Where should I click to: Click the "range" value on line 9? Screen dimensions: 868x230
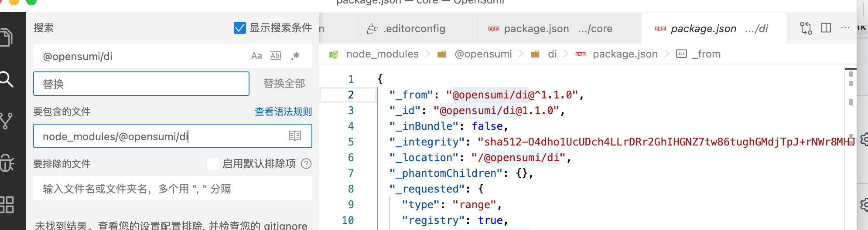click(x=475, y=204)
